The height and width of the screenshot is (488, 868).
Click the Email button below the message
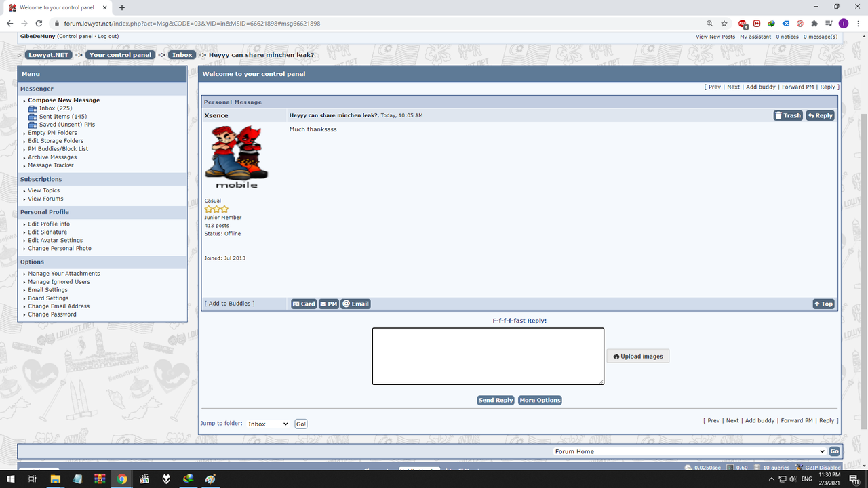click(x=355, y=304)
